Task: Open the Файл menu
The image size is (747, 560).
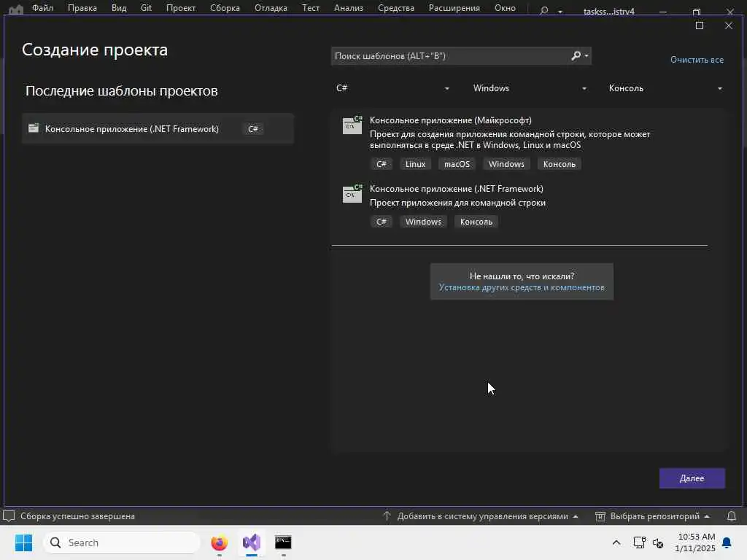Action: [x=42, y=7]
